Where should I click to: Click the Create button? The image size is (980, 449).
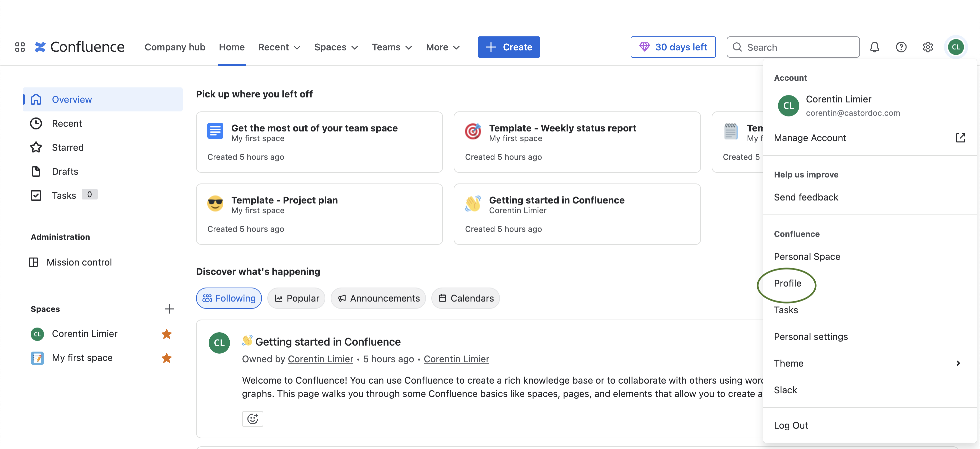508,47
